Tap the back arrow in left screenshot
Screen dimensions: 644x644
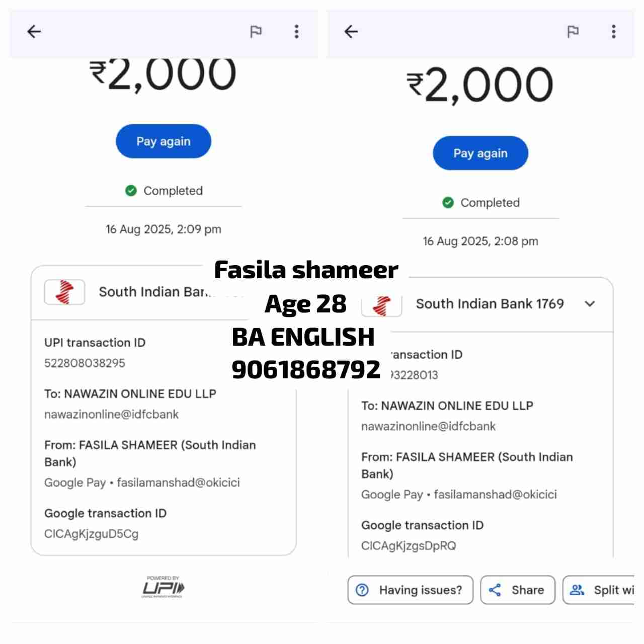click(34, 32)
